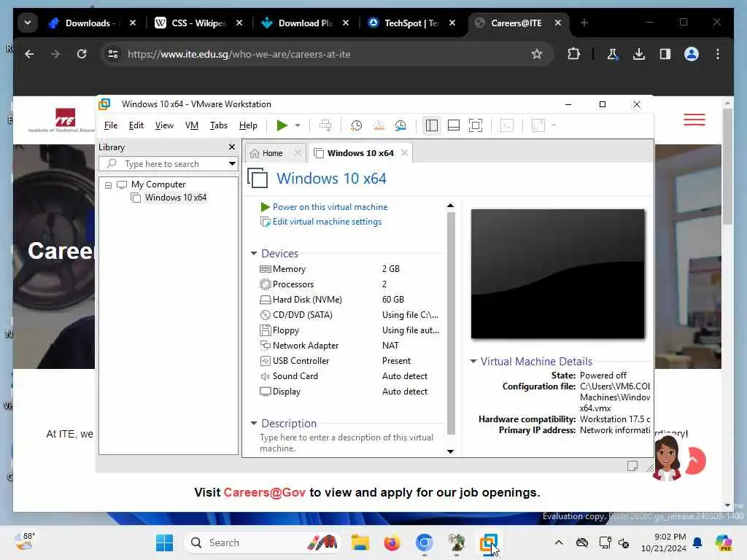747x560 pixels.
Task: Open the power options dropdown arrow beside play
Action: pyautogui.click(x=298, y=125)
